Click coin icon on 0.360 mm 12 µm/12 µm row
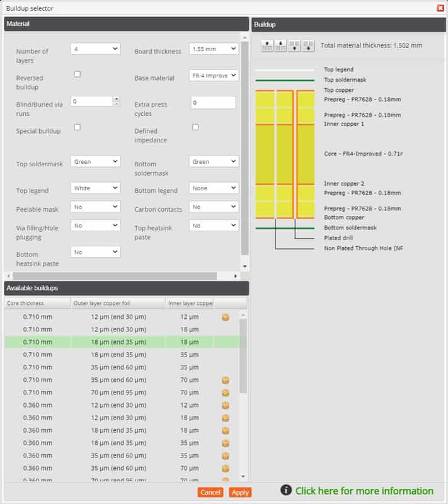The image size is (448, 504). pyautogui.click(x=226, y=405)
